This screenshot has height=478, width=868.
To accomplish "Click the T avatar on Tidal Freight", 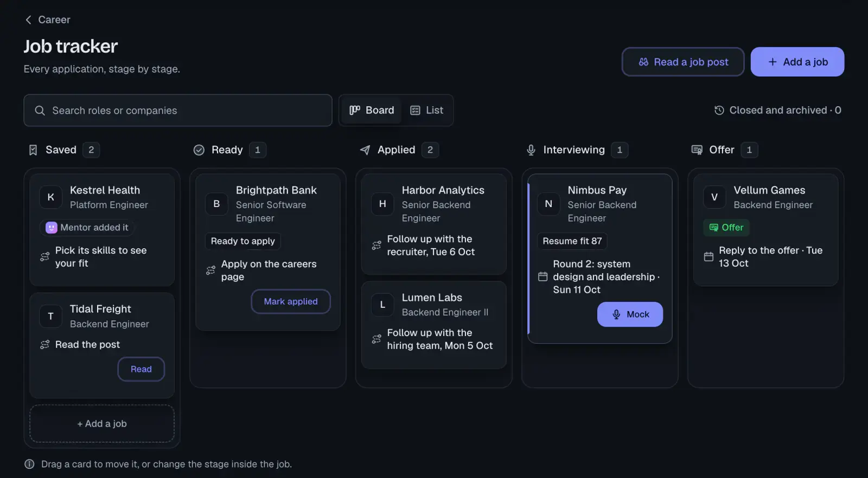I will coord(51,316).
